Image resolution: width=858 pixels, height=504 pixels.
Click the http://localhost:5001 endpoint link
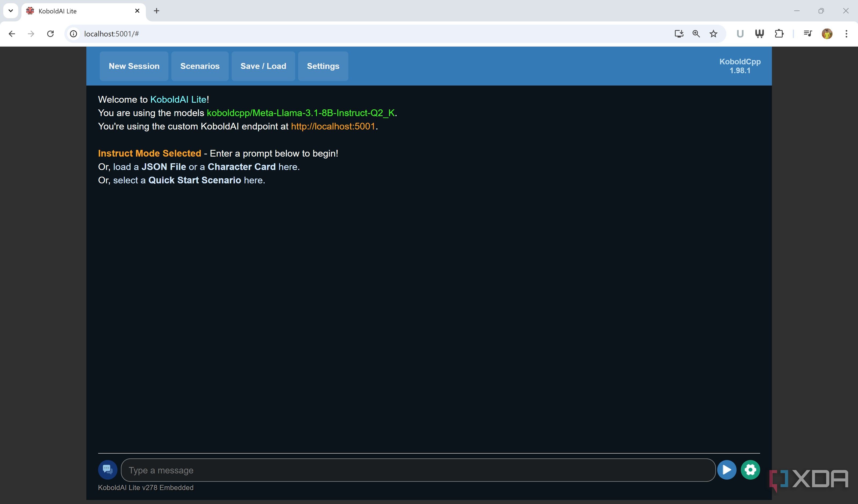point(333,126)
